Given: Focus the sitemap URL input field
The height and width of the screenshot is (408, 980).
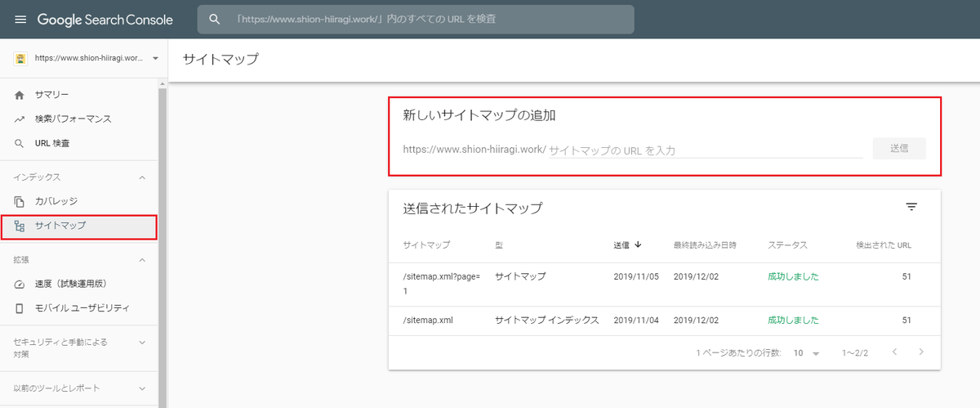Looking at the screenshot, I should 706,150.
